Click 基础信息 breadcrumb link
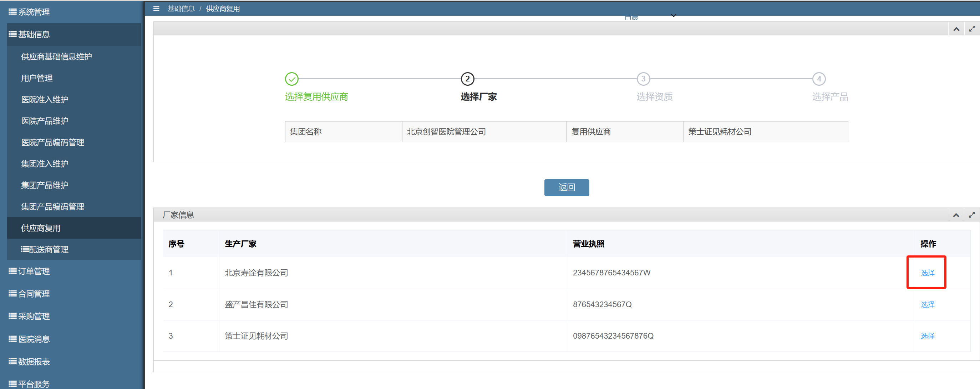The width and height of the screenshot is (980, 389). coord(181,8)
